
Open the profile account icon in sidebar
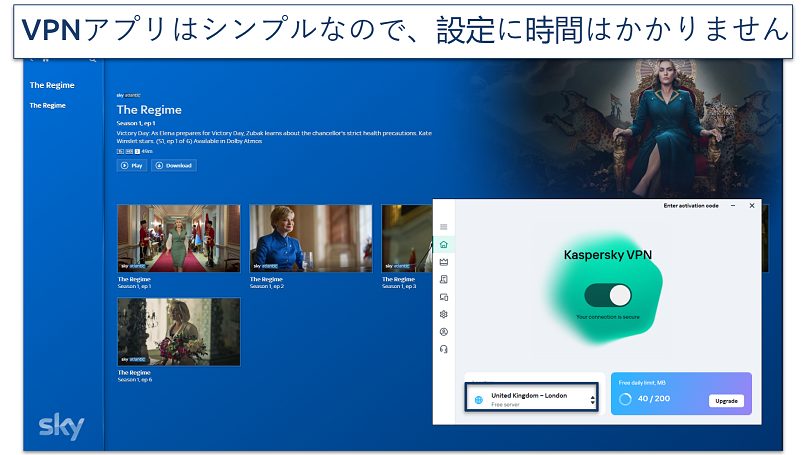point(444,331)
